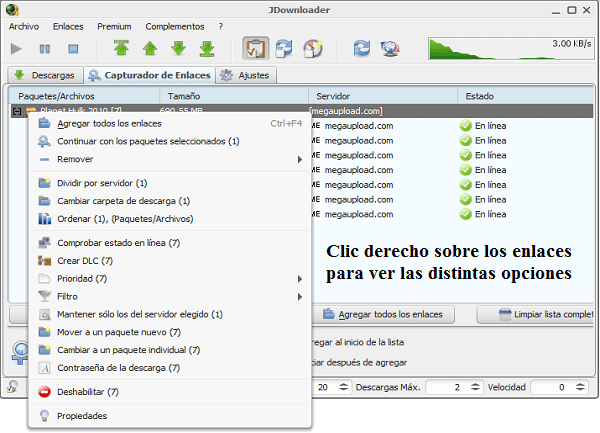Screen dimensions: 600x433
Task: Click the Filtro funnel icon
Action: tap(44, 296)
